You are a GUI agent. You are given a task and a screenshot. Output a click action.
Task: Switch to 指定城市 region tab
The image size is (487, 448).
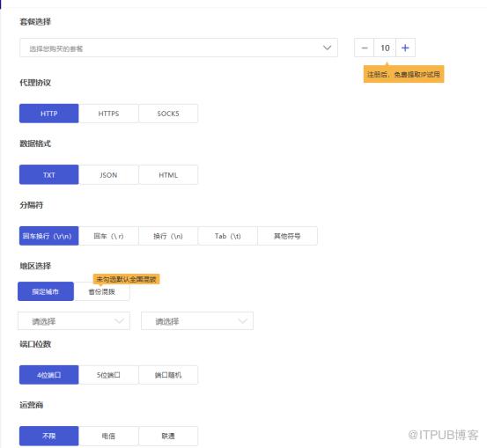coord(46,291)
